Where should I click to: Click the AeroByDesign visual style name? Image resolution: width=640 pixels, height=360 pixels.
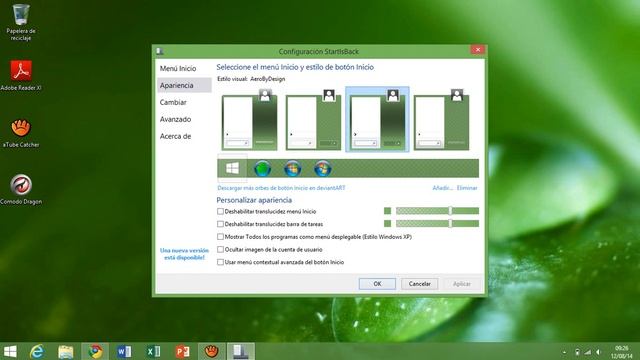tap(267, 79)
